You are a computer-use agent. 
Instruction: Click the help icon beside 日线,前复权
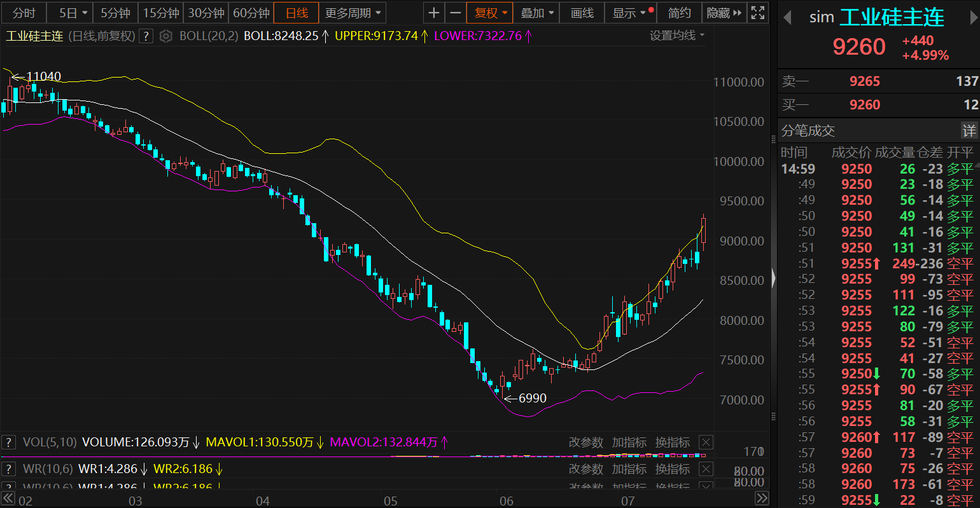point(146,36)
